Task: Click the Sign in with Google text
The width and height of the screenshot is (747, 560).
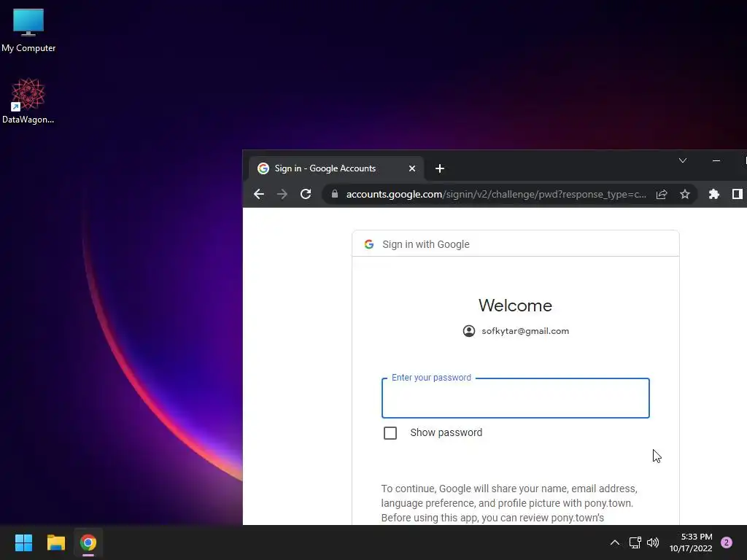Action: point(426,244)
